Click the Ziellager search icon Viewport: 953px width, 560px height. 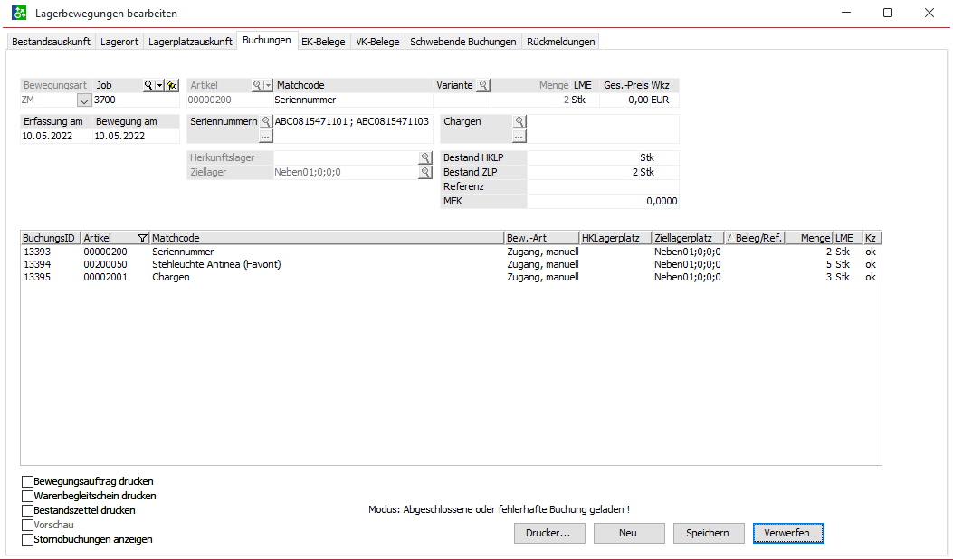424,172
